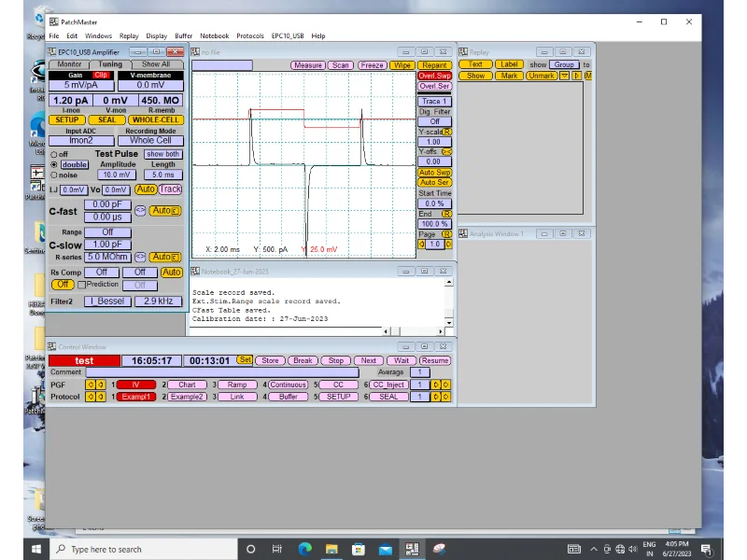Select the 'off' Test Pulse radio button

click(54, 154)
